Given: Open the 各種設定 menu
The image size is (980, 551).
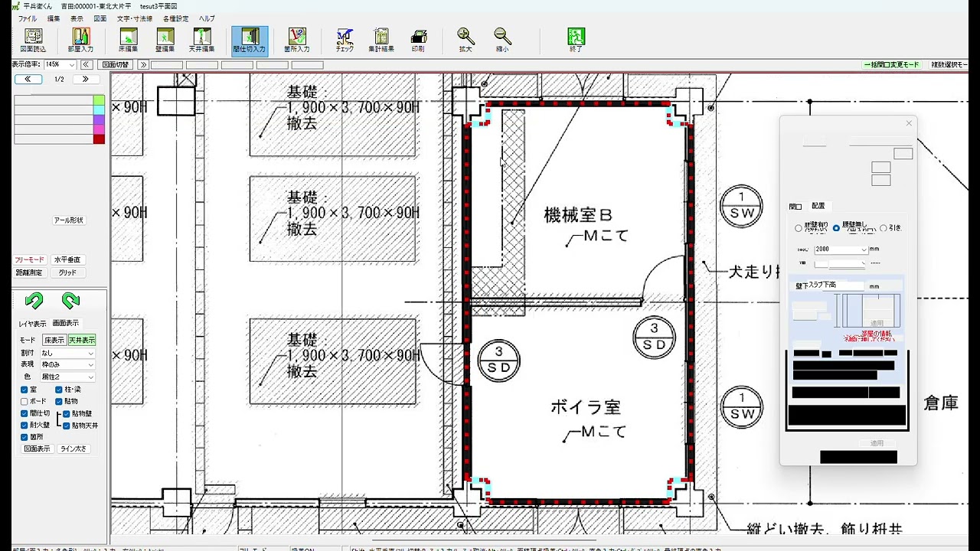Looking at the screenshot, I should click(175, 18).
